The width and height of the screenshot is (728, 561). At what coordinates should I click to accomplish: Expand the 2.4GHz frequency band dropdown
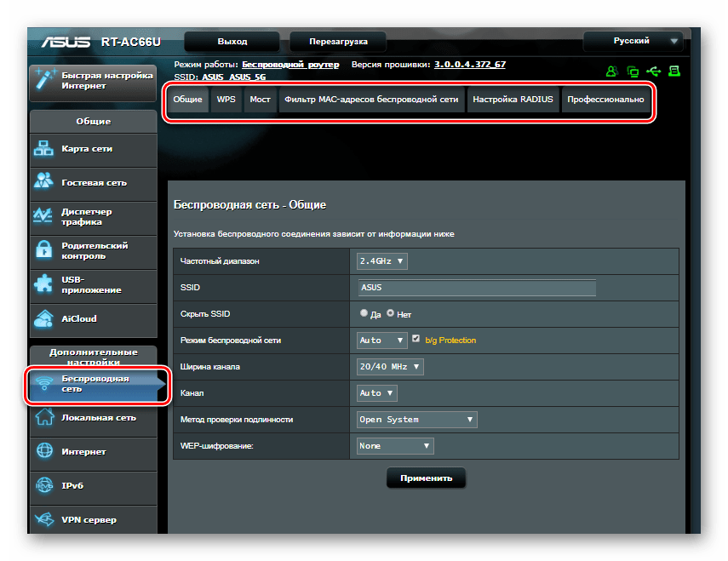[381, 260]
